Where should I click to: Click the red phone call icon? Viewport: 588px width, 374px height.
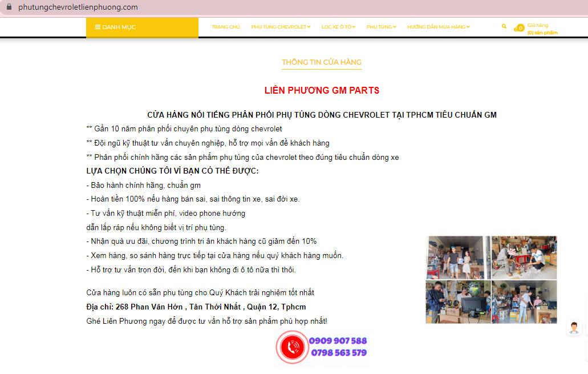tap(293, 347)
